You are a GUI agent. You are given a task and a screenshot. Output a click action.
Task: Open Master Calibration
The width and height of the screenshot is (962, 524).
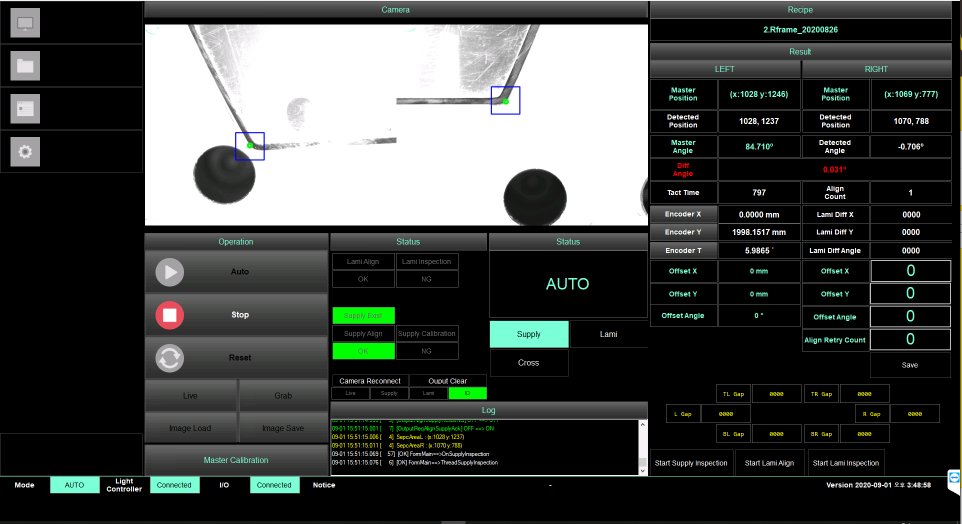236,460
